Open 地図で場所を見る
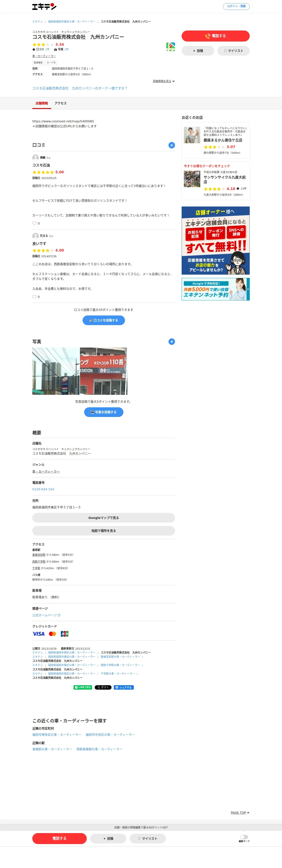This screenshot has width=282, height=868. coord(104,531)
